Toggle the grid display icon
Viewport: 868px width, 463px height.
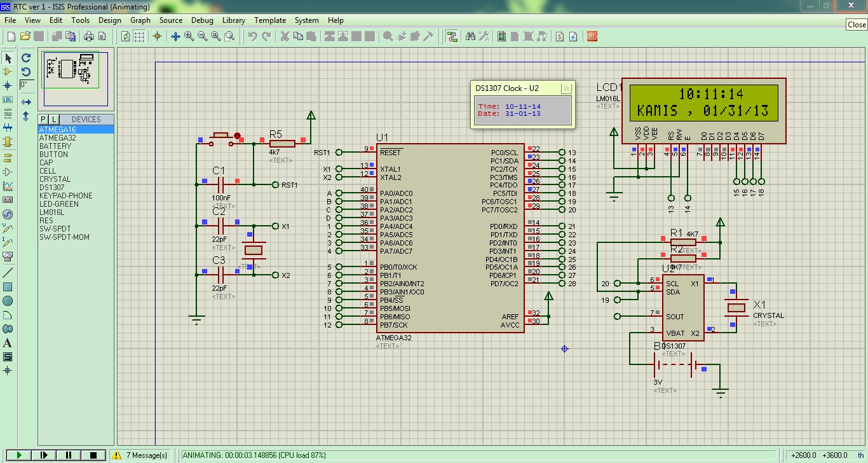(x=139, y=36)
